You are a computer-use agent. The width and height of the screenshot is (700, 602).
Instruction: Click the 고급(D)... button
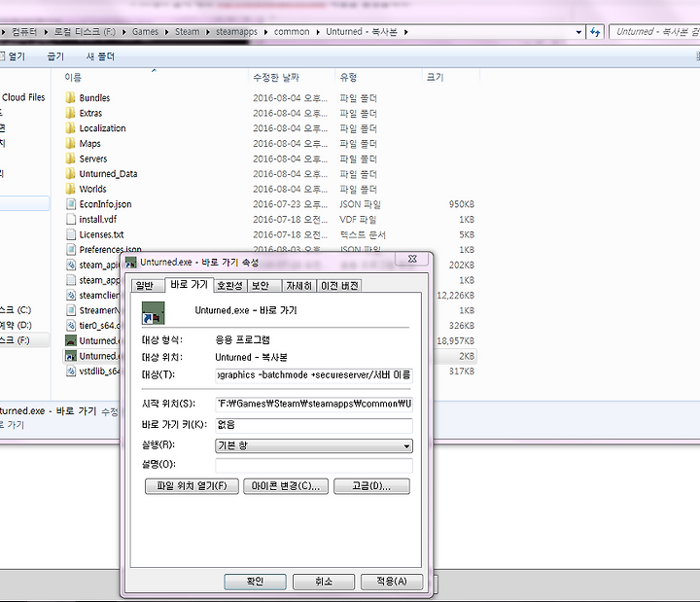tap(371, 486)
